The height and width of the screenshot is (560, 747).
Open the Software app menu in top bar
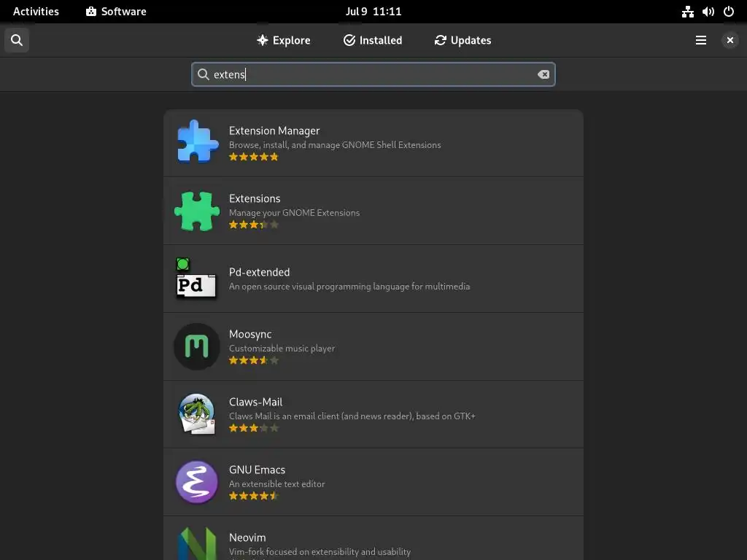click(116, 12)
